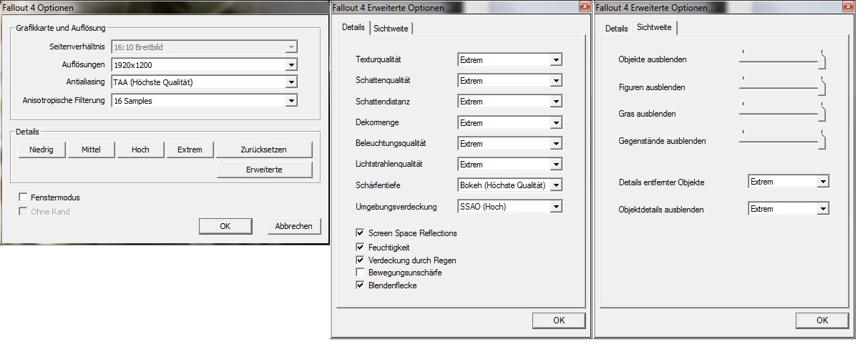Click OK in the Details advanced options window
This screenshot has width=868, height=347.
click(559, 321)
